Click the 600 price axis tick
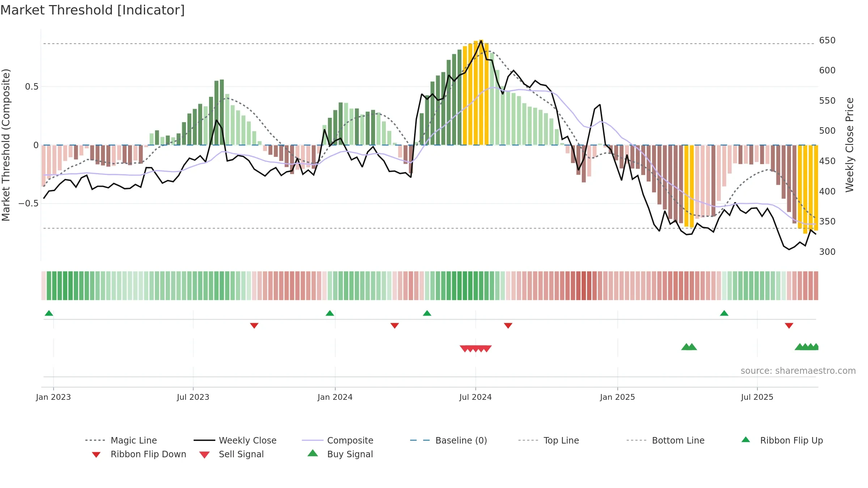This screenshot has width=868, height=488. [827, 70]
